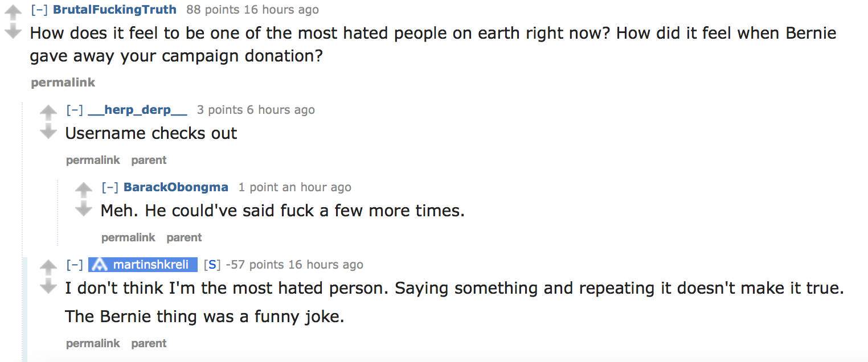Open permalink under BrutalFuckingTruth's comment
The height and width of the screenshot is (362, 868).
[x=63, y=83]
